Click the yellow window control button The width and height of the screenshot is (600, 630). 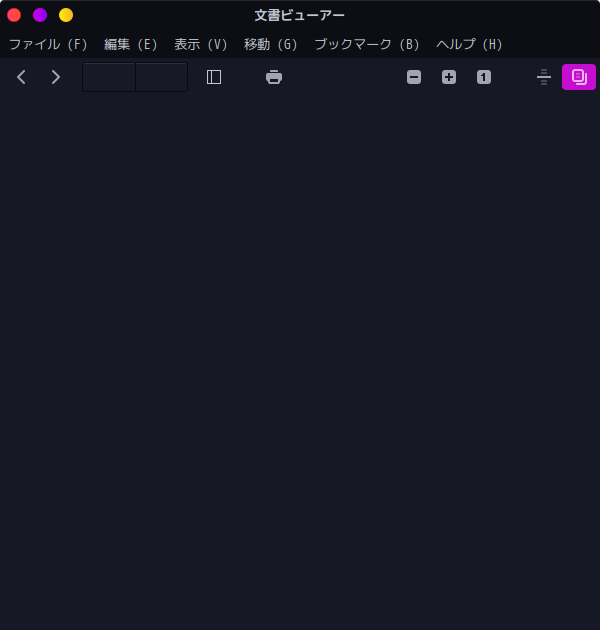coord(66,15)
